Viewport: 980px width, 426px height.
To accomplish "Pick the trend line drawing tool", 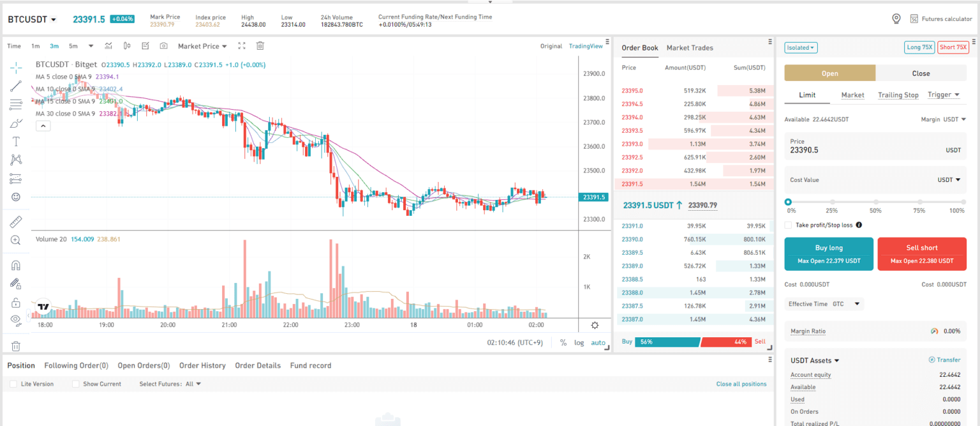I will pyautogui.click(x=16, y=86).
